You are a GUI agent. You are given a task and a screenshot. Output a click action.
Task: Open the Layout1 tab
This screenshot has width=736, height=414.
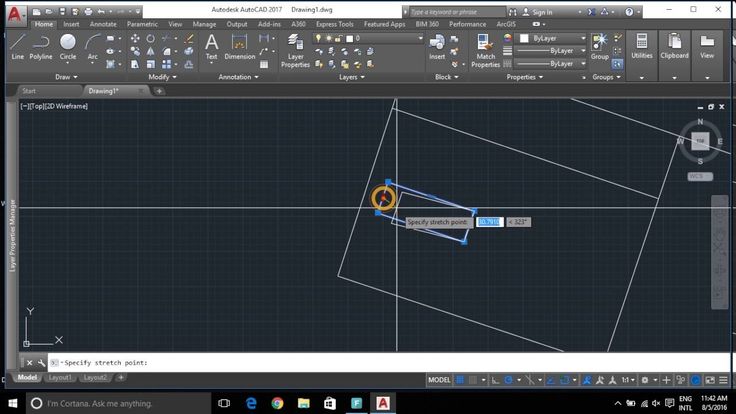click(61, 378)
